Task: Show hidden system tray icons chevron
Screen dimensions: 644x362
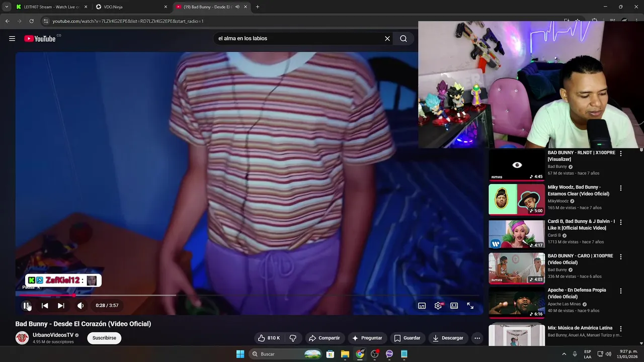Action: pos(564,354)
